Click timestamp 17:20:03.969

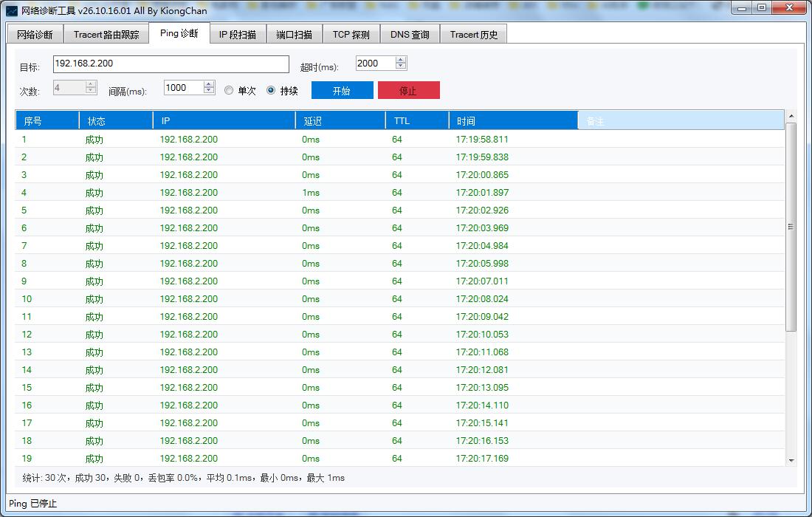pyautogui.click(x=482, y=228)
